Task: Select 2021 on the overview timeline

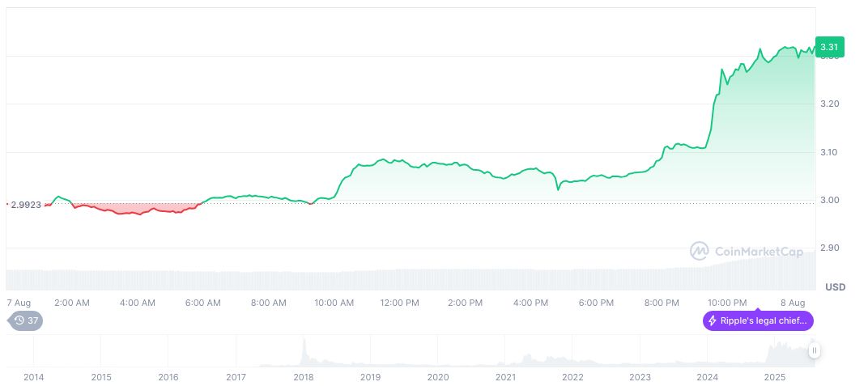Action: (505, 377)
